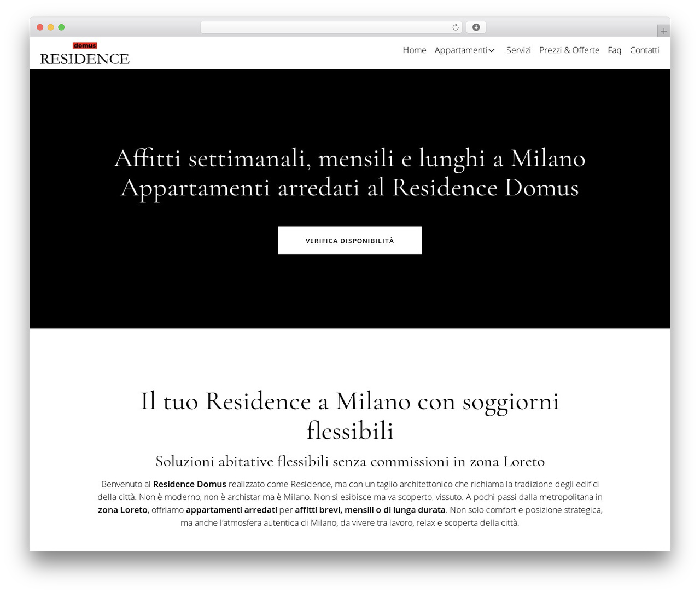Click the red close window button

(x=40, y=27)
